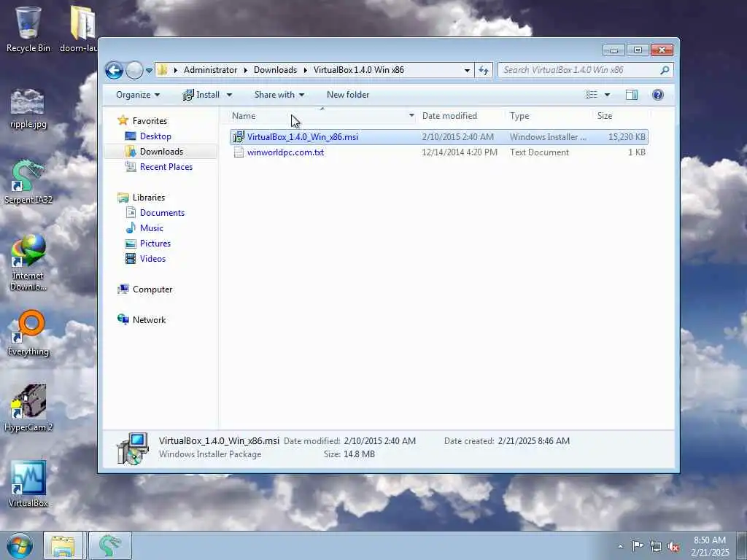This screenshot has width=747, height=560.
Task: Launch Internet Download Manager desktop shortcut
Action: pyautogui.click(x=28, y=262)
